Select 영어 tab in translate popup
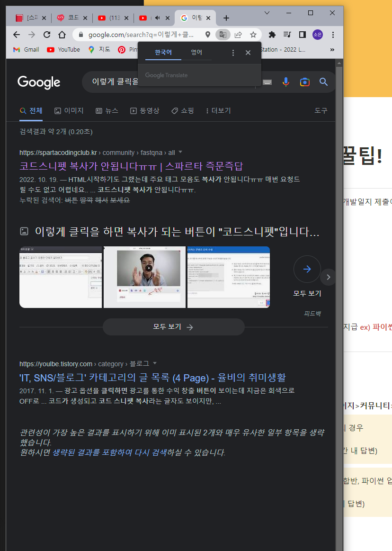 [196, 53]
